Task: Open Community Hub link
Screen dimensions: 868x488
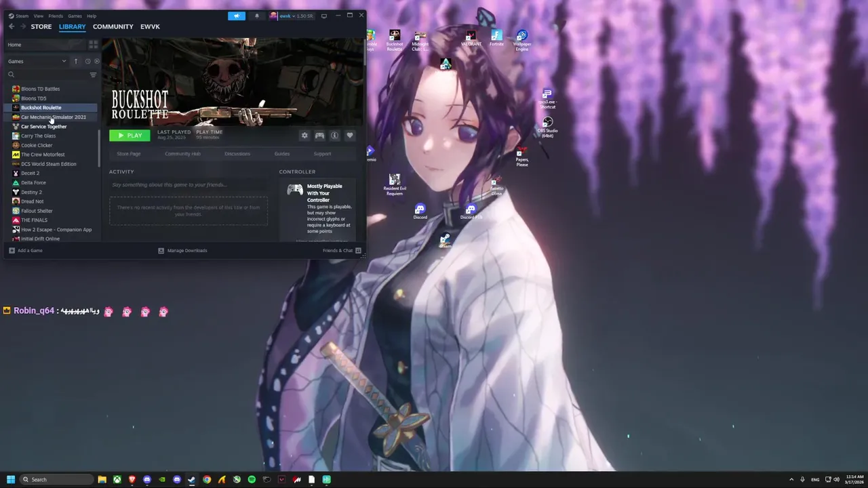Action: (182, 154)
